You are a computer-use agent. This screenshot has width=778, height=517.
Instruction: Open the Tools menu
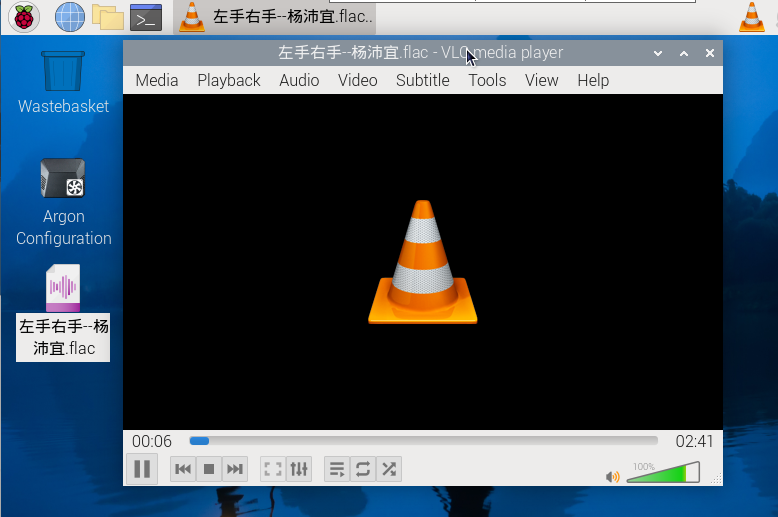point(487,80)
